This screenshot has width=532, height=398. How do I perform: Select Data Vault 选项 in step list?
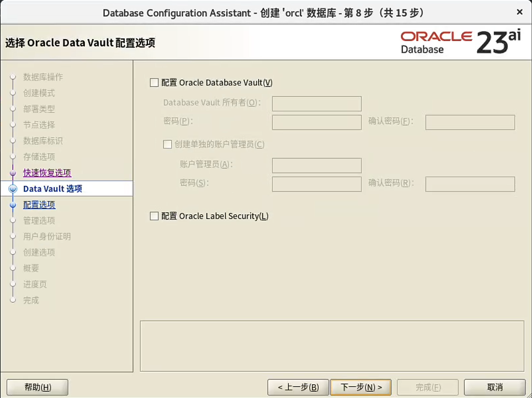coord(52,188)
